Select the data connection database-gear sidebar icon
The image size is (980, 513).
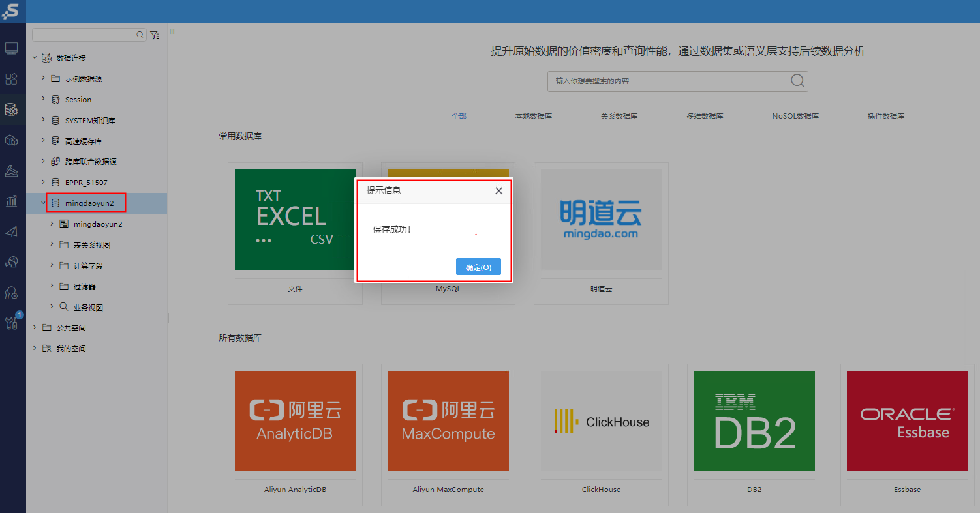coord(11,110)
